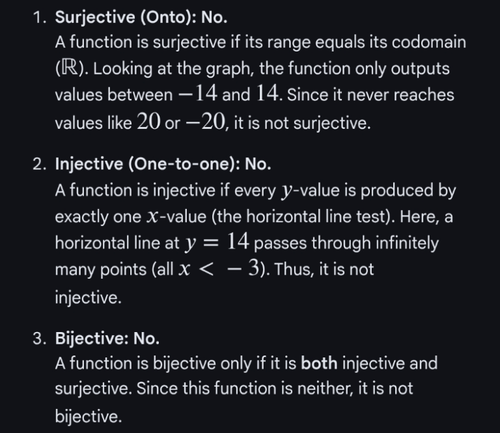Click the list number 1

39,18
